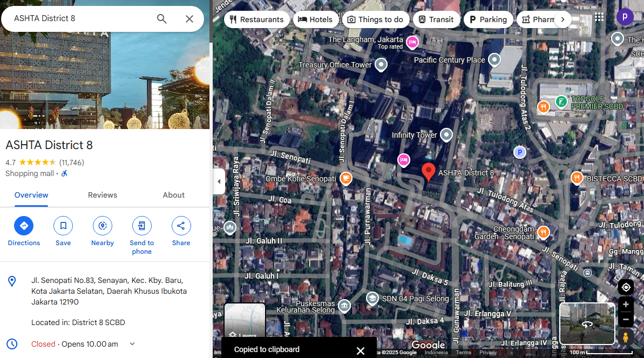Filter map by Things to do
Screen dimensions: 644x358
(x=375, y=19)
